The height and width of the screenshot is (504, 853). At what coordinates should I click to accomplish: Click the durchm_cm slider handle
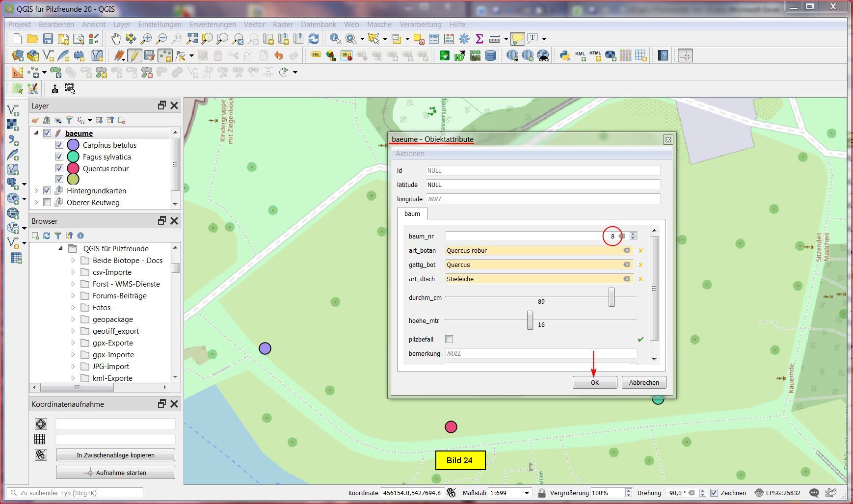[611, 297]
